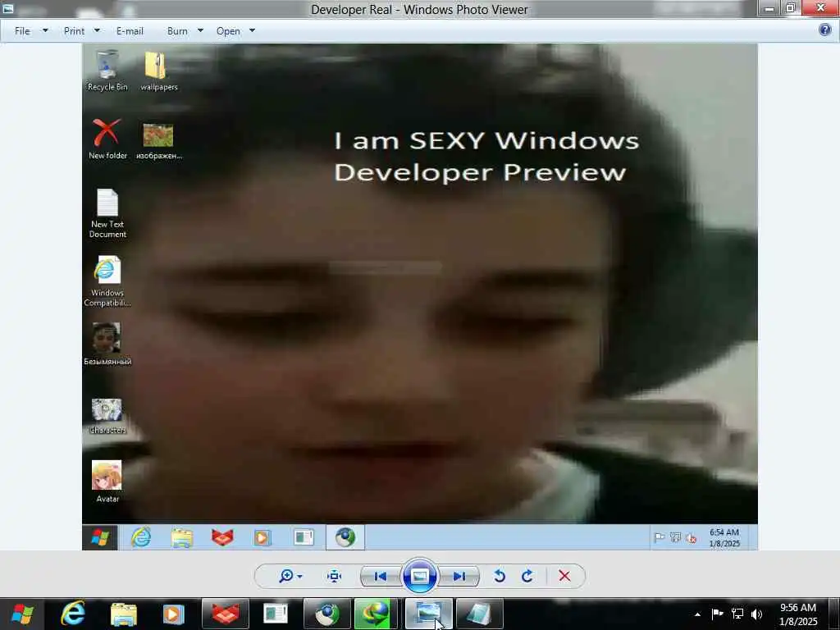Click the Fit to window icon
Image resolution: width=840 pixels, height=630 pixels.
click(x=335, y=577)
